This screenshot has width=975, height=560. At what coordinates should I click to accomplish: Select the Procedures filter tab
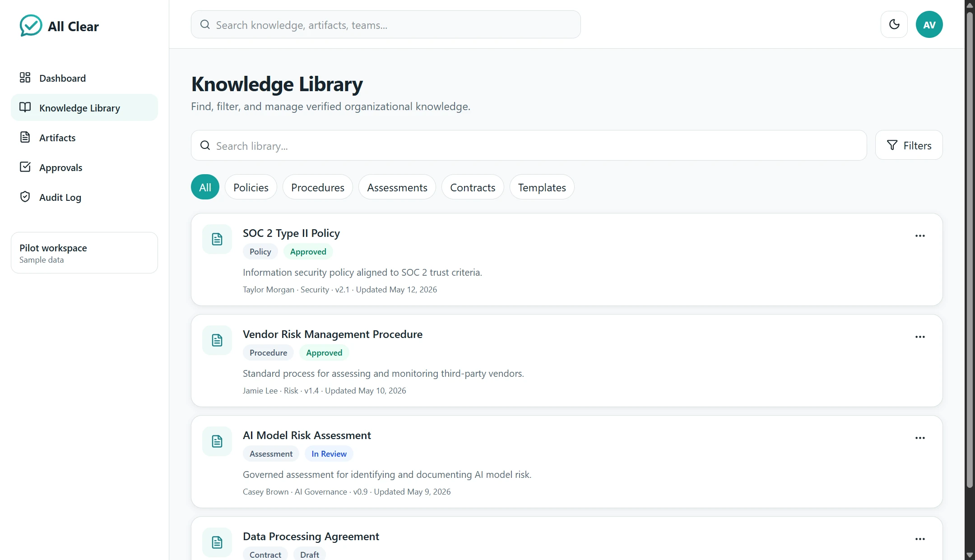tap(318, 187)
